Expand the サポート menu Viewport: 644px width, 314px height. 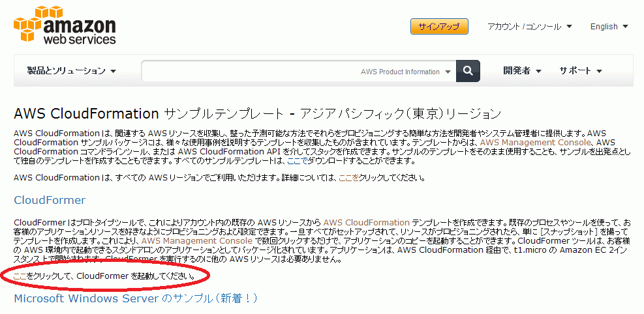tap(580, 71)
